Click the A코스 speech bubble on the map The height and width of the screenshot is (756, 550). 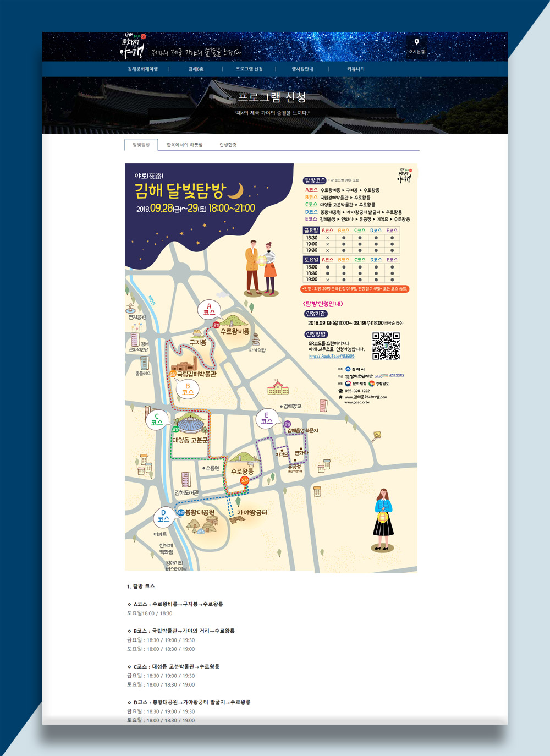[x=209, y=310]
